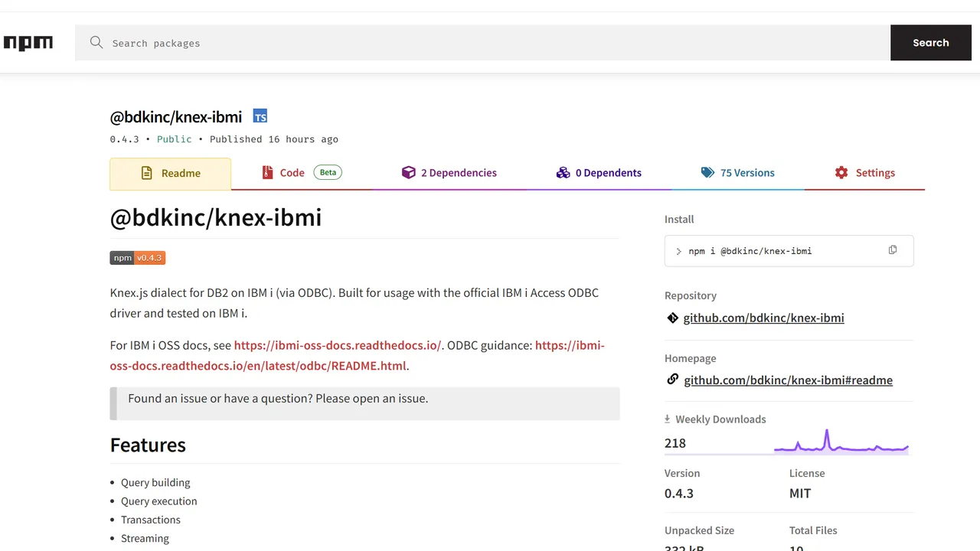Click the Published 16 hours ago text
The width and height of the screenshot is (980, 551).
pos(274,139)
